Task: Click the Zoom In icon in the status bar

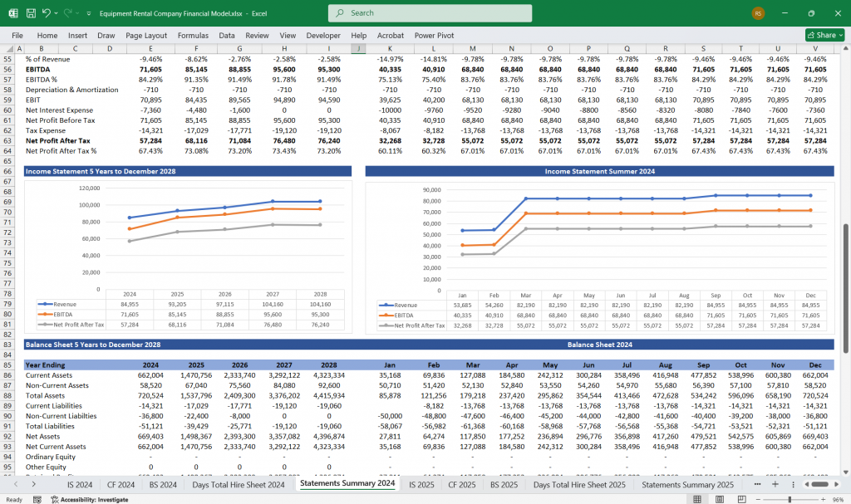Action: click(824, 498)
